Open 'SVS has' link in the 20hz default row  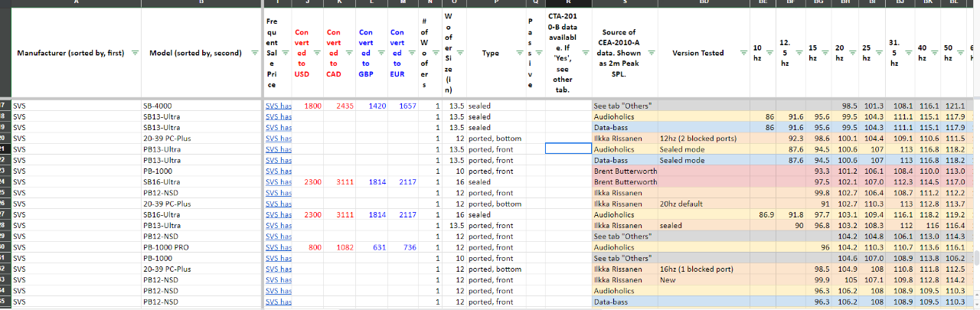(279, 204)
